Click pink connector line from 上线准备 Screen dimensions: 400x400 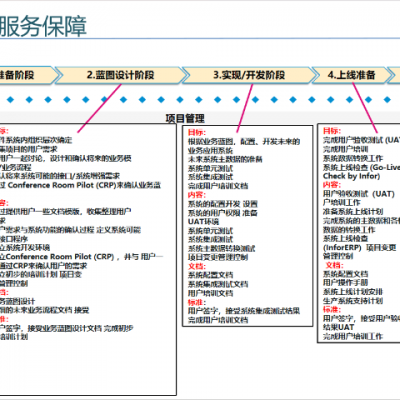tap(365, 108)
